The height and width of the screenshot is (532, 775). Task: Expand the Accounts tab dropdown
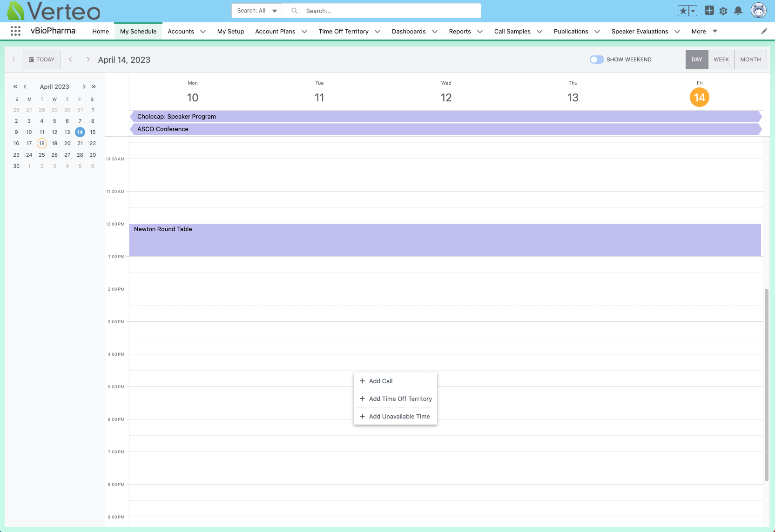(203, 32)
